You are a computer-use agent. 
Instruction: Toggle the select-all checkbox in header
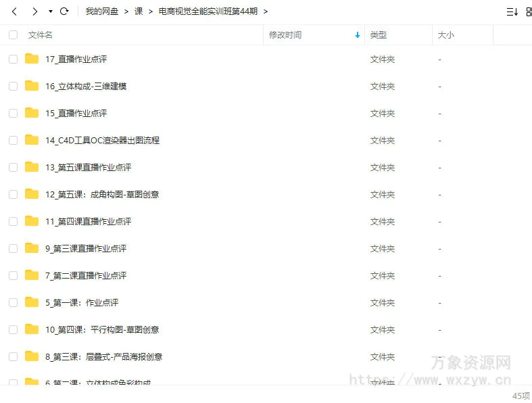point(13,35)
